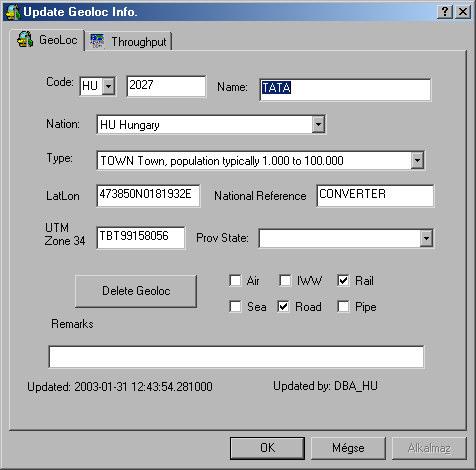Click the title bar application icon
Image resolution: width=476 pixels, height=470 pixels.
point(13,12)
